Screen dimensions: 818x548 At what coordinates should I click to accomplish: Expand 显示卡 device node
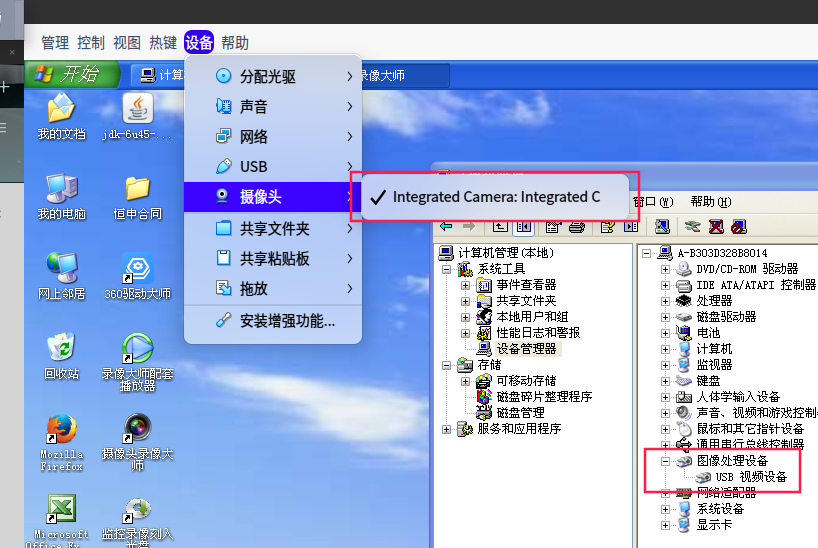pyautogui.click(x=665, y=525)
